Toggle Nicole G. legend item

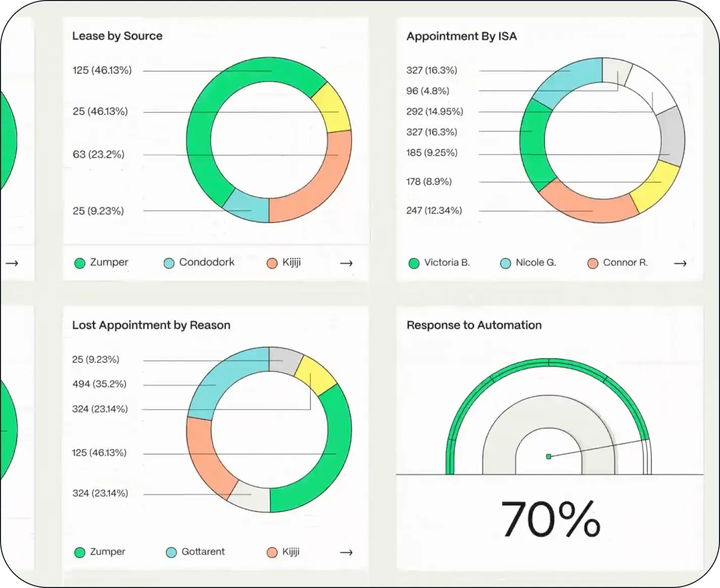coord(528,262)
